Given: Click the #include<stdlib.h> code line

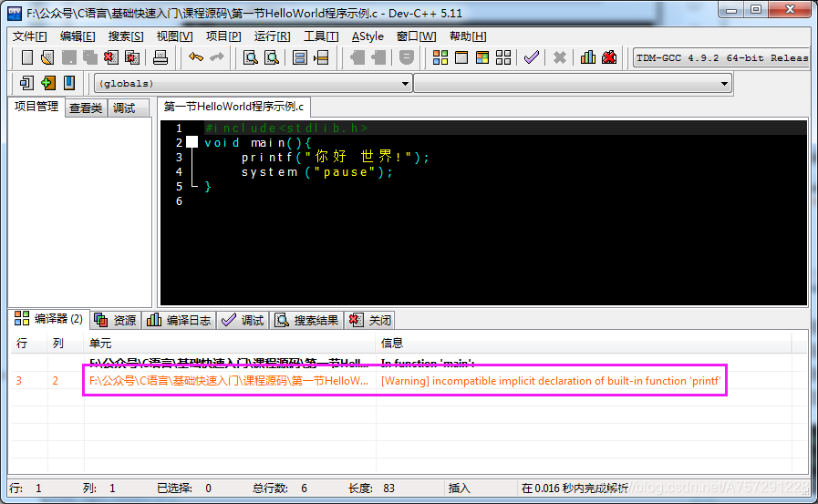Looking at the screenshot, I should point(286,129).
